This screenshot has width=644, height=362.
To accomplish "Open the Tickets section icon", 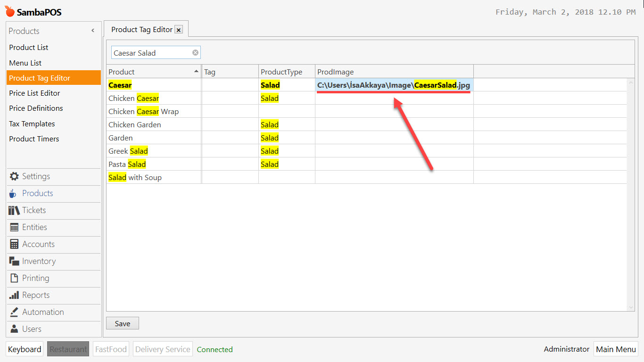I will (x=14, y=210).
